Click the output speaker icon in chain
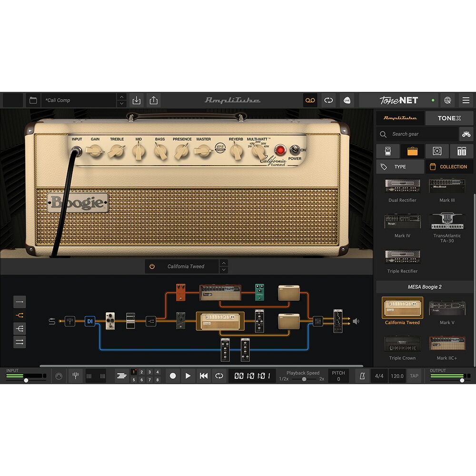 coord(356,321)
